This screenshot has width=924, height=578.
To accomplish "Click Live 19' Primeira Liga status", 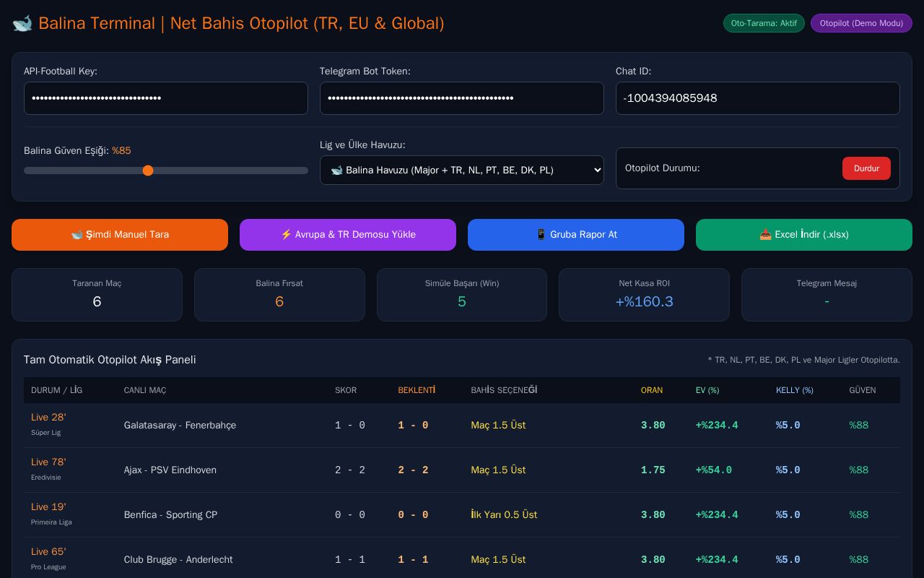I will coord(51,514).
